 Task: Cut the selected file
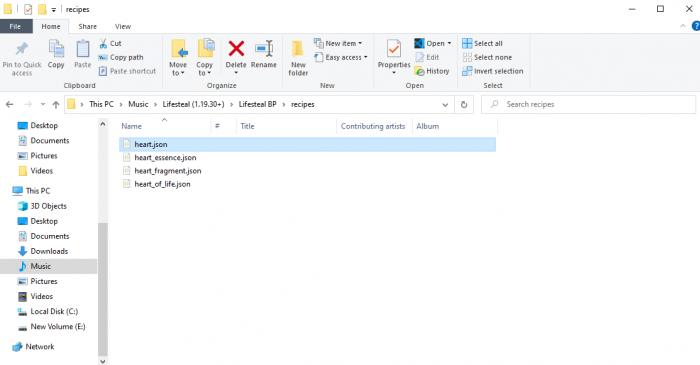(x=110, y=43)
